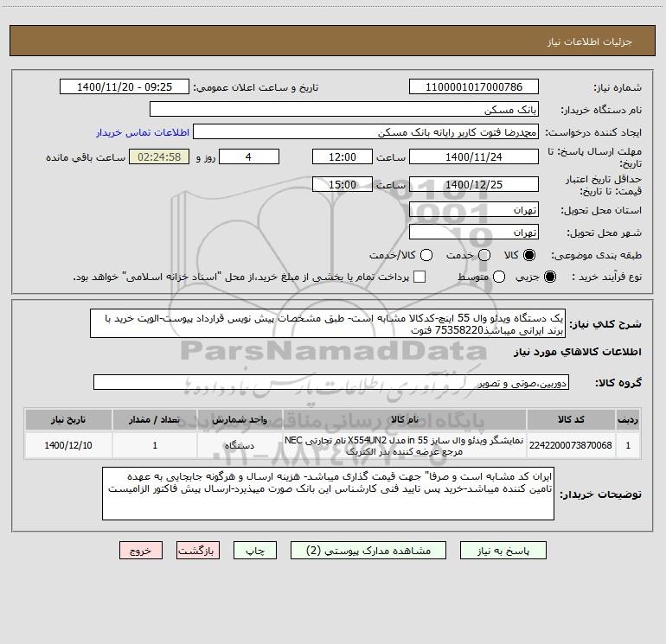Click the days remaining field 4
The image size is (666, 644).
pos(249,156)
